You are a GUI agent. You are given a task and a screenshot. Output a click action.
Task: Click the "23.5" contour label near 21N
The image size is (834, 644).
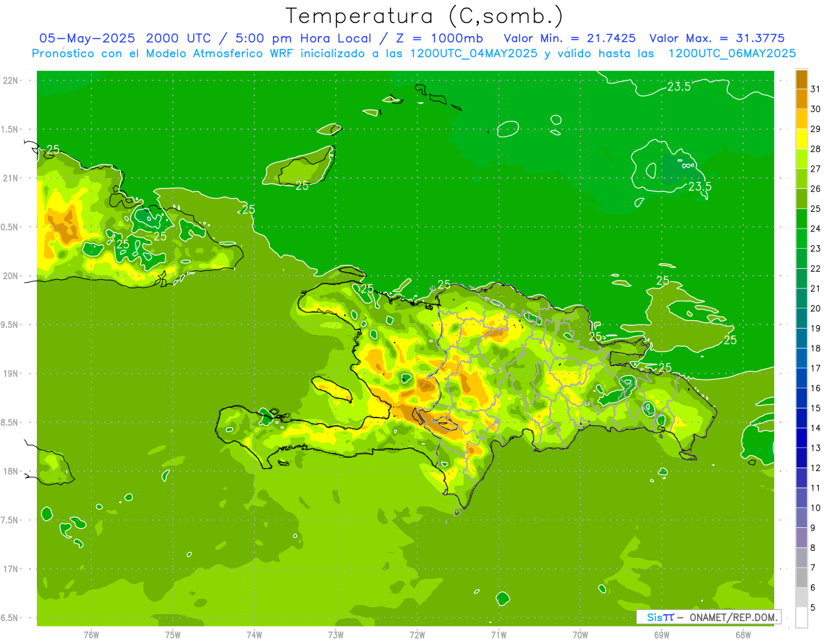[x=700, y=186]
